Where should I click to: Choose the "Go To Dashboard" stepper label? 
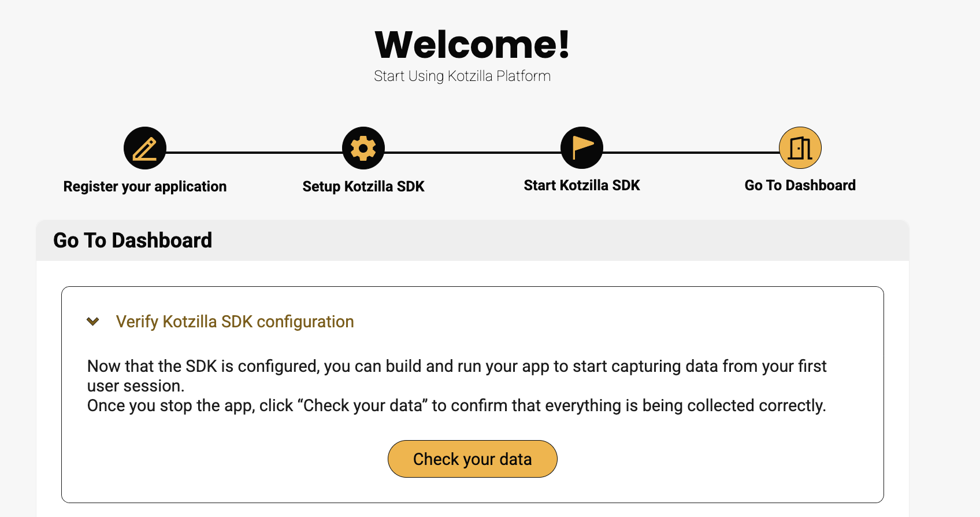pyautogui.click(x=800, y=185)
